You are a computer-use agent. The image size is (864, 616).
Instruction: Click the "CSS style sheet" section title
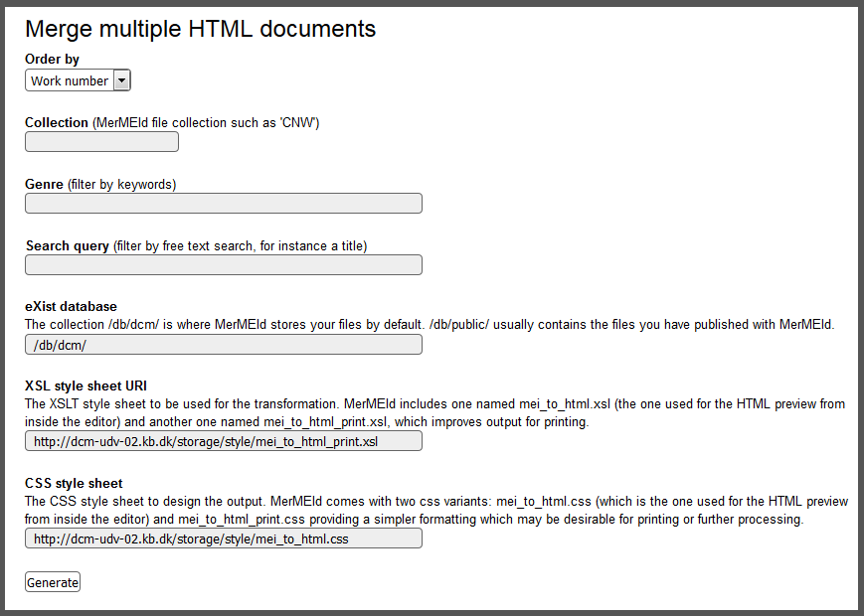coord(74,483)
